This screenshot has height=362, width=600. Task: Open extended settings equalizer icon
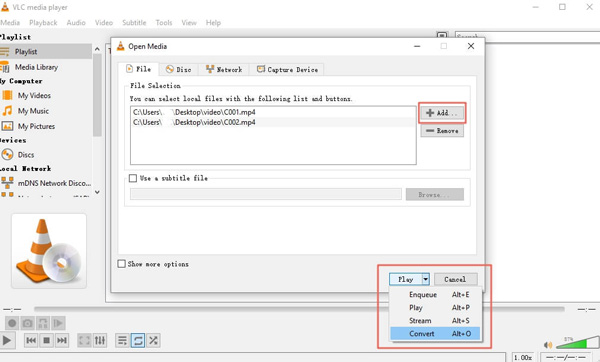[x=100, y=340]
